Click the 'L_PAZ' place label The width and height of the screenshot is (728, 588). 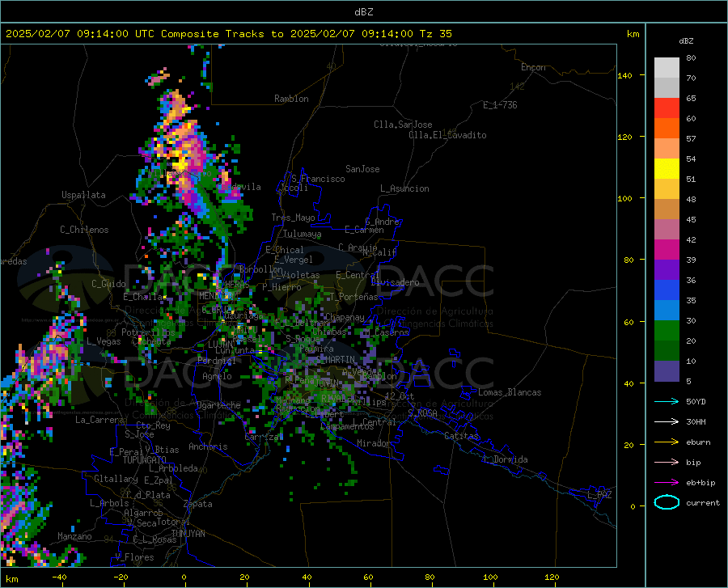(599, 495)
